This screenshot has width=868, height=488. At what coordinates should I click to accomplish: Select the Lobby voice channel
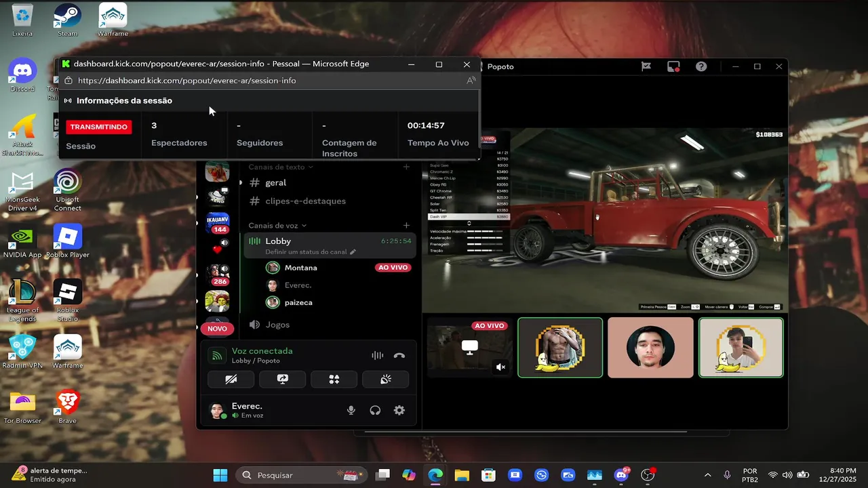[x=330, y=245]
